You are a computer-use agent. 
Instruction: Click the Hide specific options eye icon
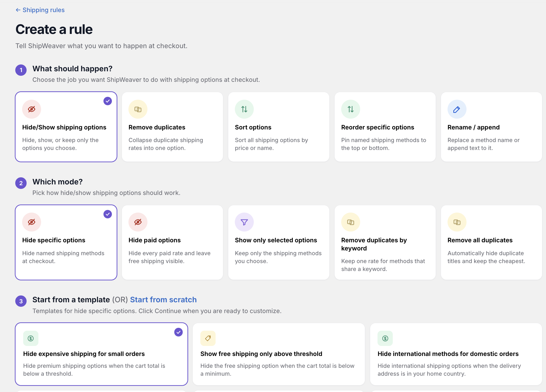(x=32, y=222)
